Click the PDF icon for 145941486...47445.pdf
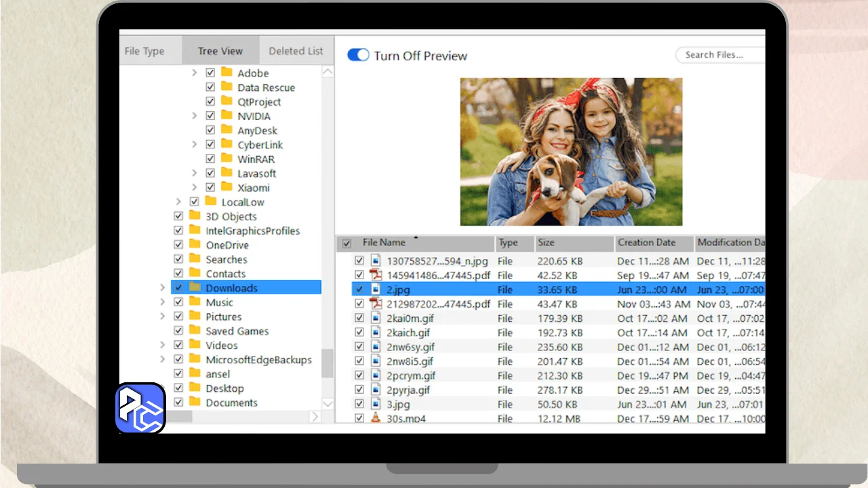The height and width of the screenshot is (488, 868). tap(376, 275)
